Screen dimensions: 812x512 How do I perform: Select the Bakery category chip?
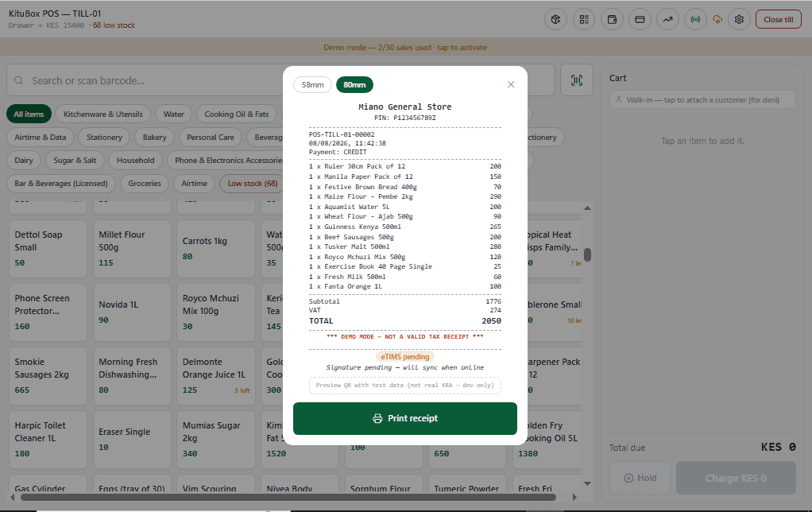click(154, 138)
